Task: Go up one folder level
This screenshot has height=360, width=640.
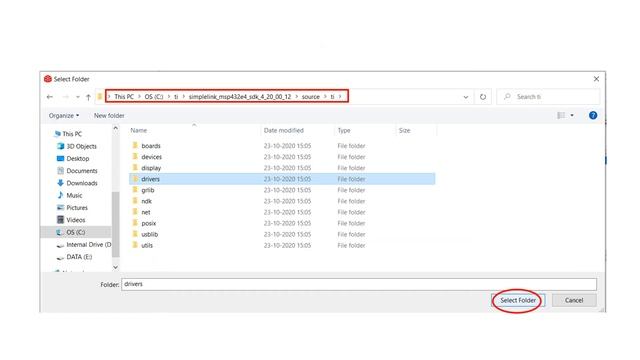Action: click(88, 97)
